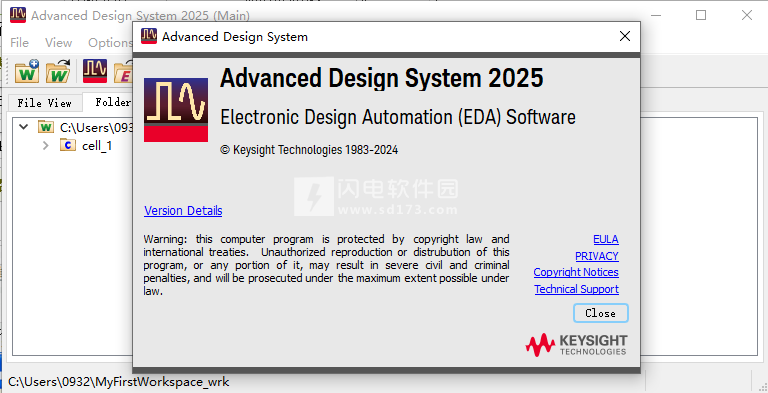Close the main ADS window
This screenshot has width=768, height=393.
click(x=746, y=15)
